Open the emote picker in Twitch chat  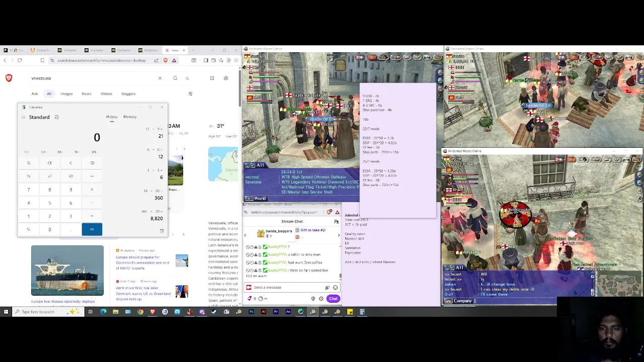(335, 288)
